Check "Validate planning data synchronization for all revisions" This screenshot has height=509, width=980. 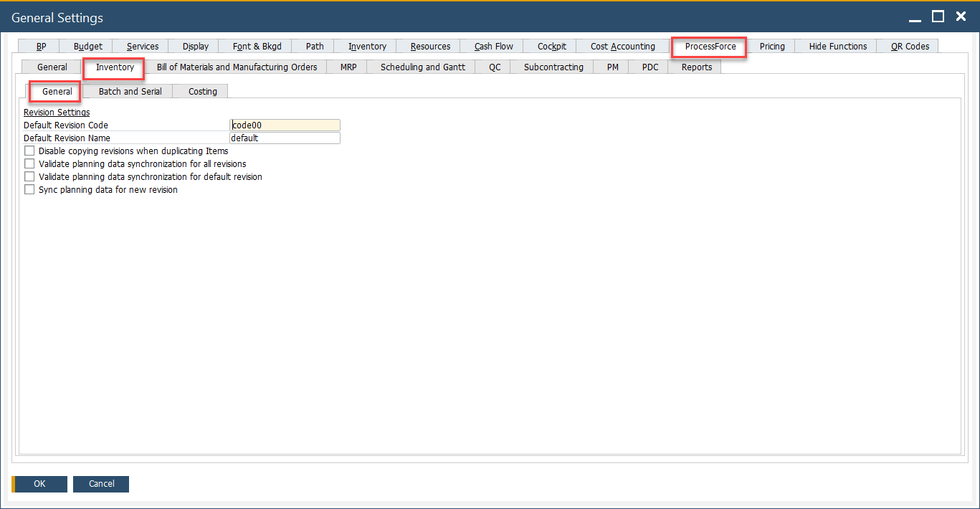coord(29,163)
